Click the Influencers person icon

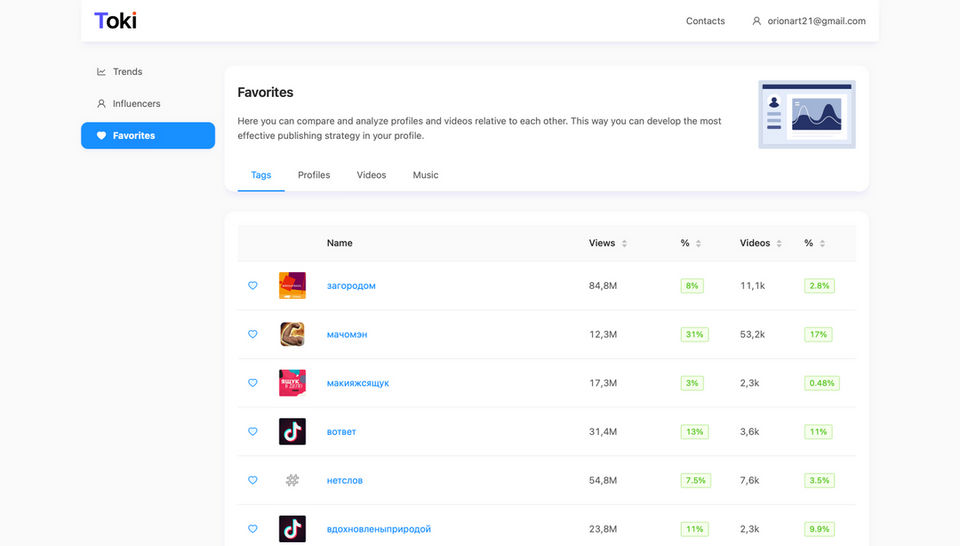tap(101, 103)
